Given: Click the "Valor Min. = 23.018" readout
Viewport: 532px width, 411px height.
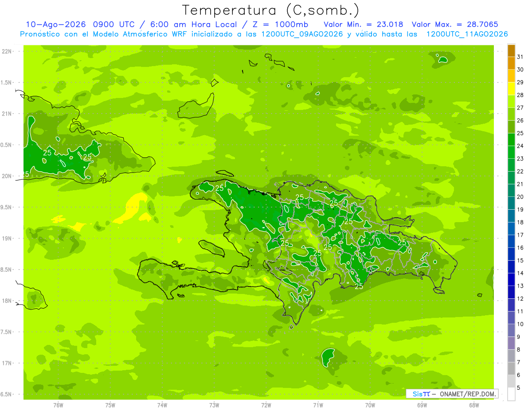Looking at the screenshot, I should 364,24.
